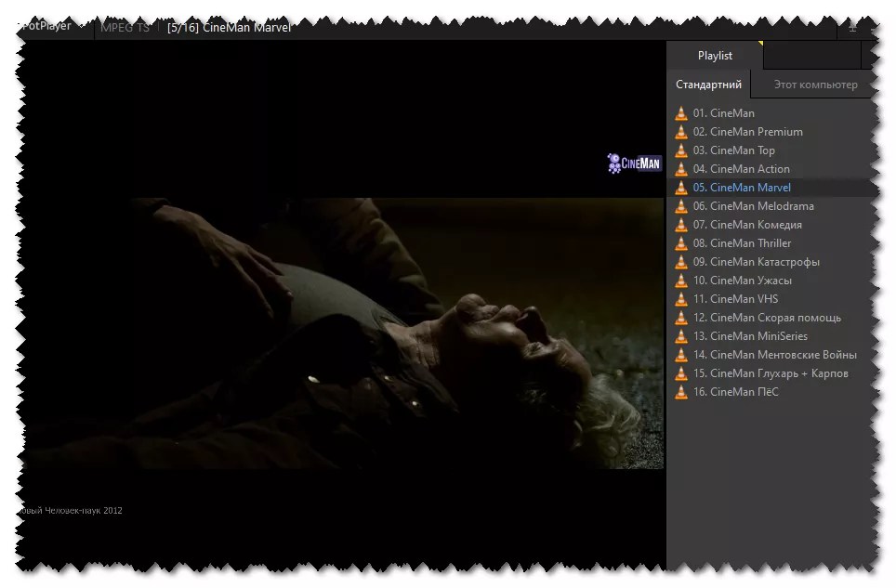
Task: Select playlist entry 02. CineMan Premium
Action: (772, 132)
